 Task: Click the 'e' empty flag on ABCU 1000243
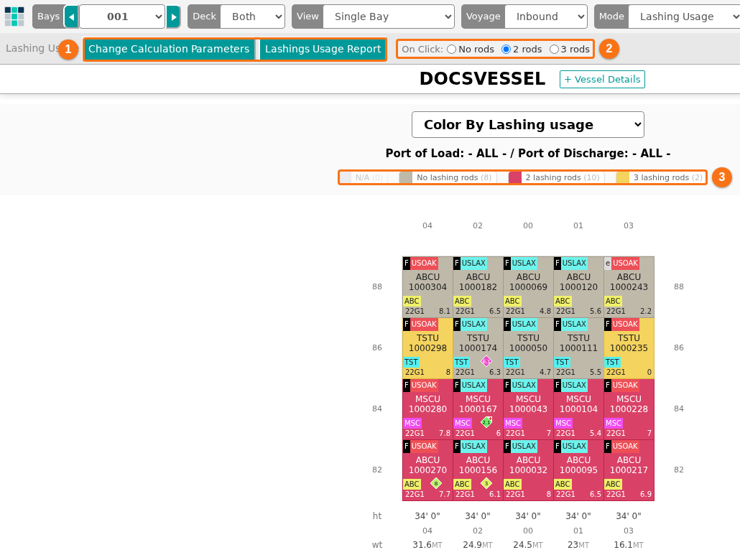tap(608, 263)
